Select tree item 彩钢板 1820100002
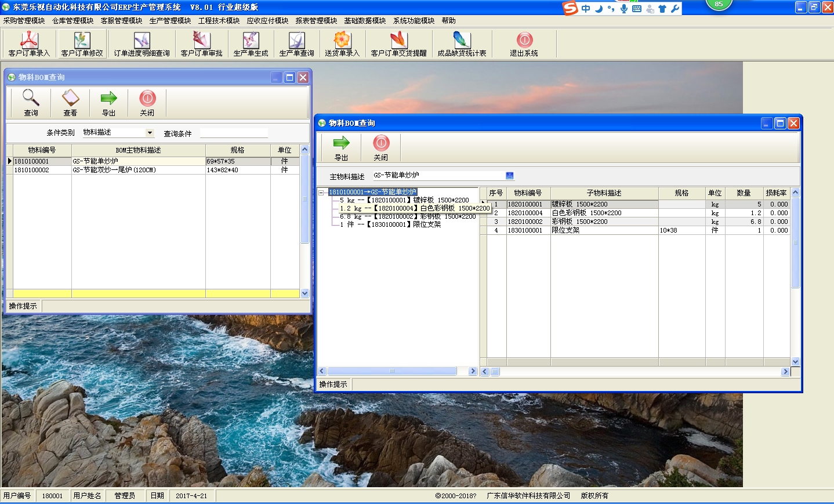This screenshot has width=834, height=504. (408, 216)
